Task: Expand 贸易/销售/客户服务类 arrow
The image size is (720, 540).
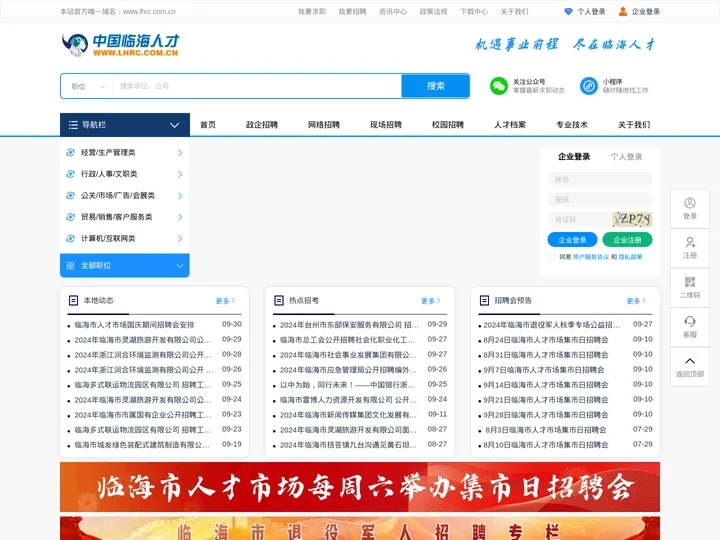Action: coord(180,217)
